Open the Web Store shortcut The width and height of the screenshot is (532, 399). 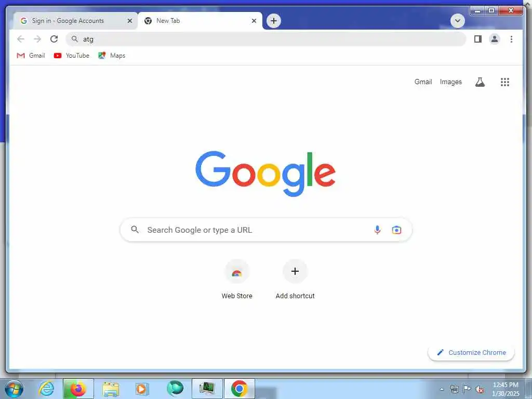coord(237,279)
